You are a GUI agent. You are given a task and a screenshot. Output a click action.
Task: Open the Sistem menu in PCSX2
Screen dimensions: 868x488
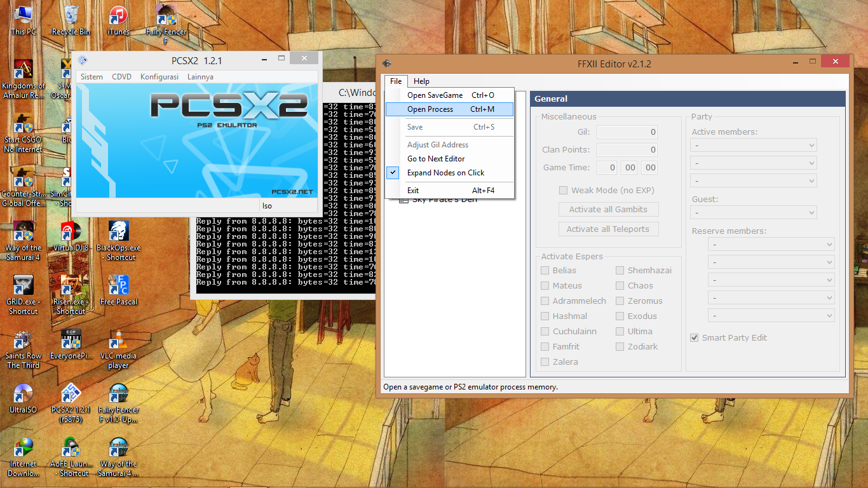click(92, 77)
